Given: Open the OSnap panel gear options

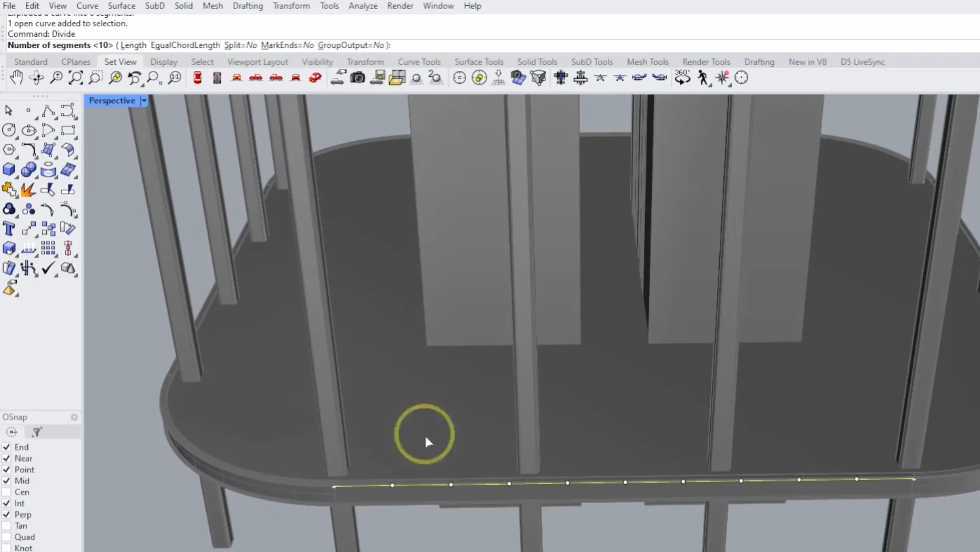Looking at the screenshot, I should pos(74,417).
